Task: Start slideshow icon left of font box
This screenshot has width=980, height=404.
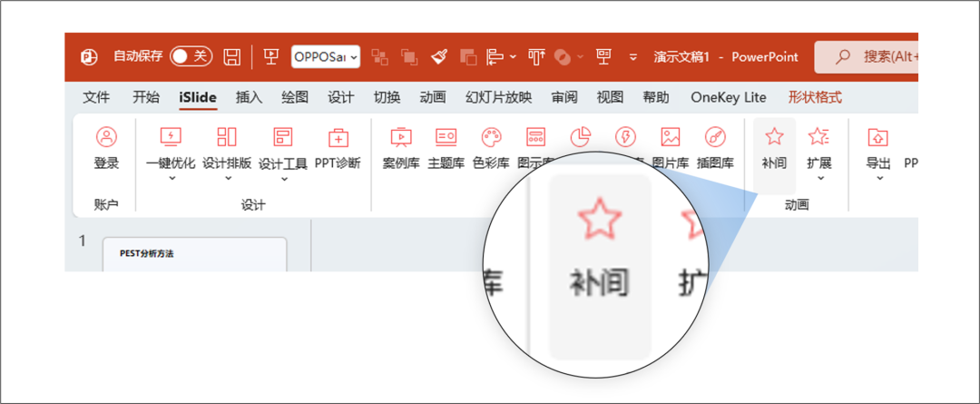Action: [271, 57]
